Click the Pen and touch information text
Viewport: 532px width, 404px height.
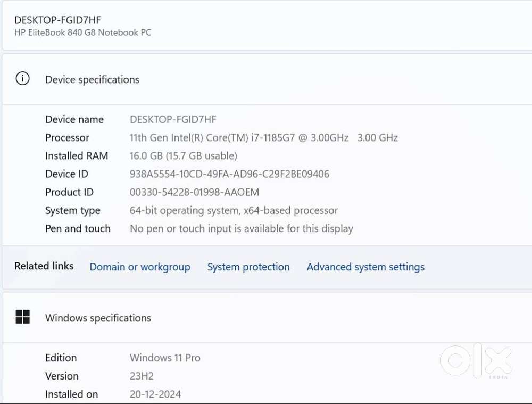[241, 228]
